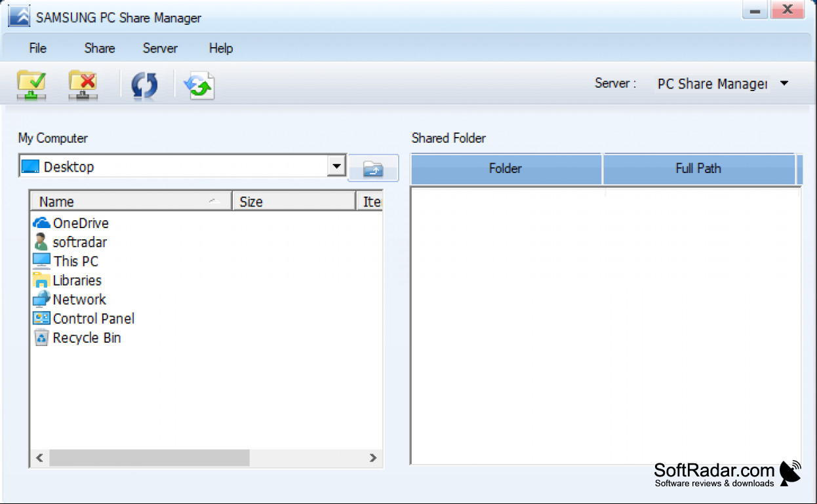Open the Share menu

click(x=100, y=48)
